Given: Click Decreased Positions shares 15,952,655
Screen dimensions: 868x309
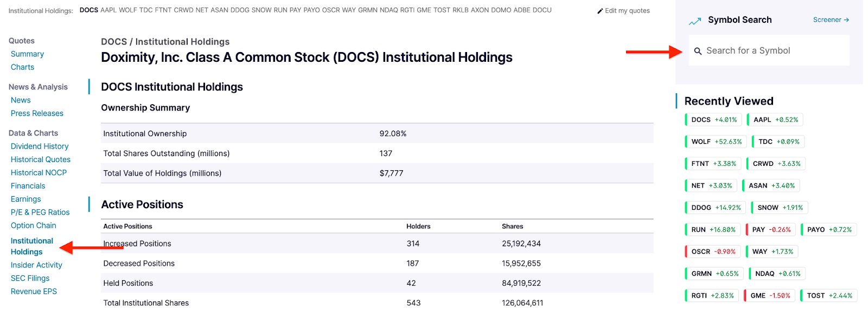Looking at the screenshot, I should pos(521,263).
